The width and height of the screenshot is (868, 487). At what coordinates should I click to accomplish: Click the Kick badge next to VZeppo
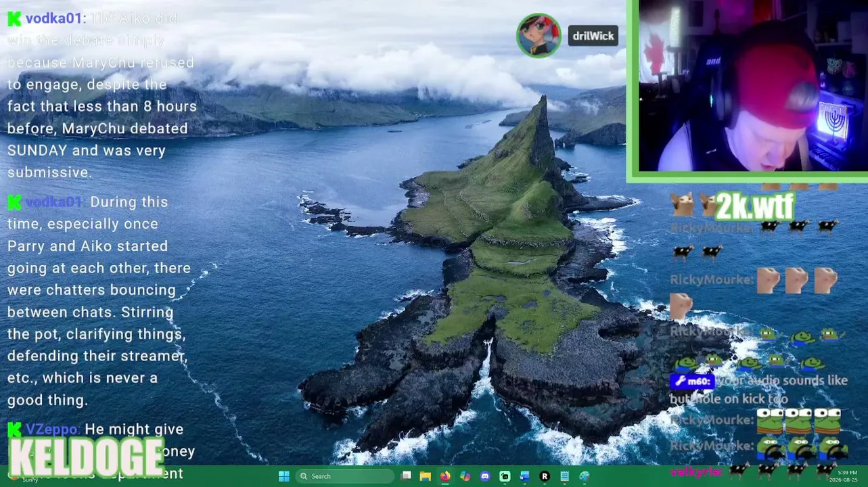(14, 429)
